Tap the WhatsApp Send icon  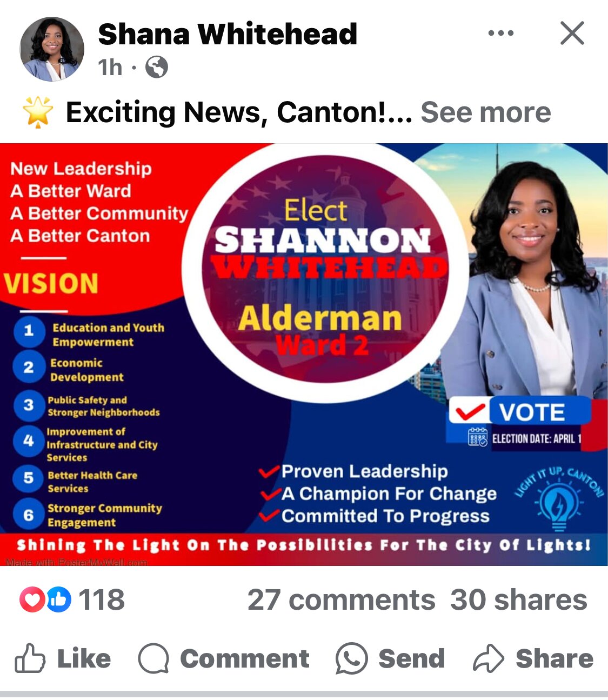[x=351, y=658]
